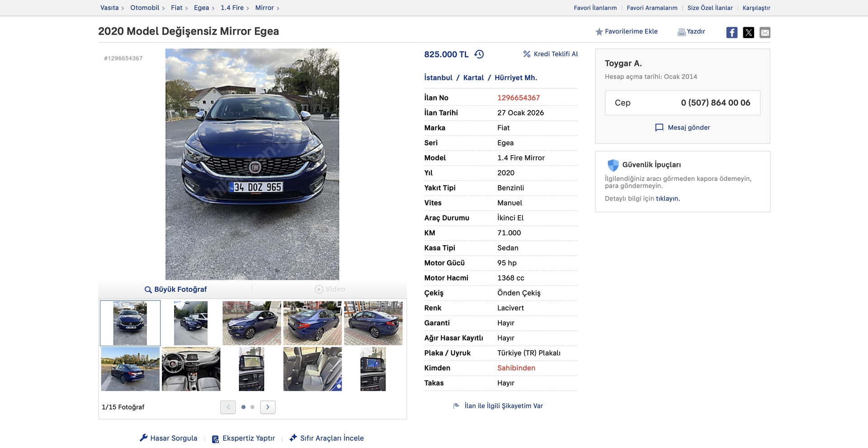Select second gallery pagination dot
This screenshot has width=868, height=448.
pyautogui.click(x=252, y=407)
